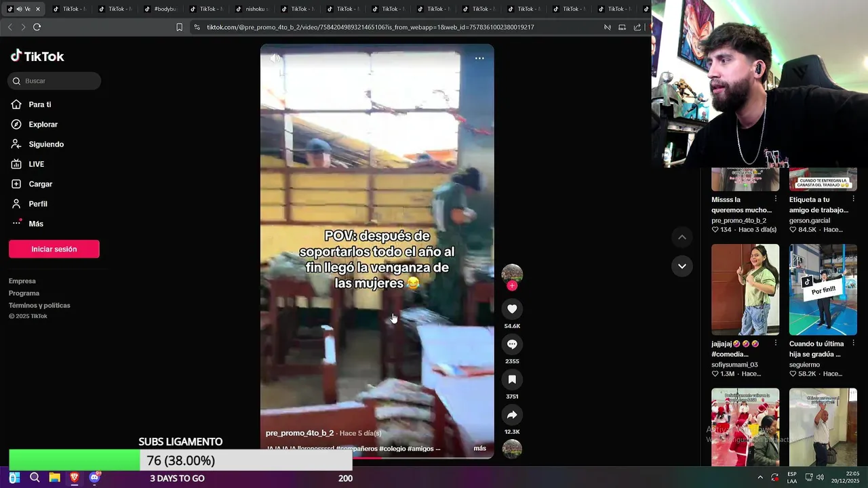Open Discord from the taskbar

point(94,478)
